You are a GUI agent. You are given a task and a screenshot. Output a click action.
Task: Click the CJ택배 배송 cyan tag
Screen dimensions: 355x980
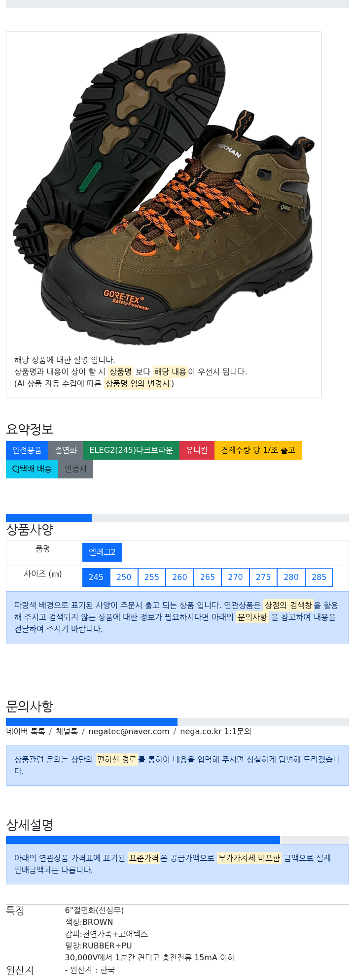pyautogui.click(x=32, y=469)
